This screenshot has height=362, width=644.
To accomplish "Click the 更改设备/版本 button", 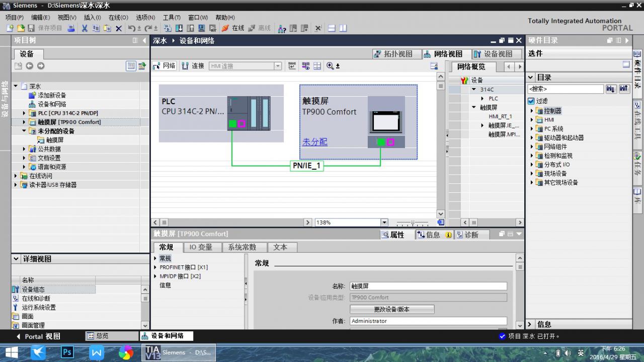I will 392,309.
